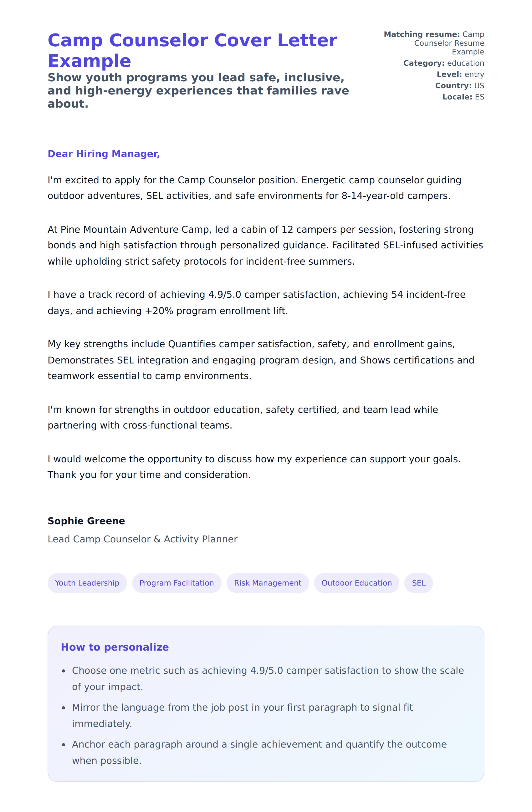Open the matching Camp Counselor Resume Example
The width and height of the screenshot is (532, 812).
point(449,43)
